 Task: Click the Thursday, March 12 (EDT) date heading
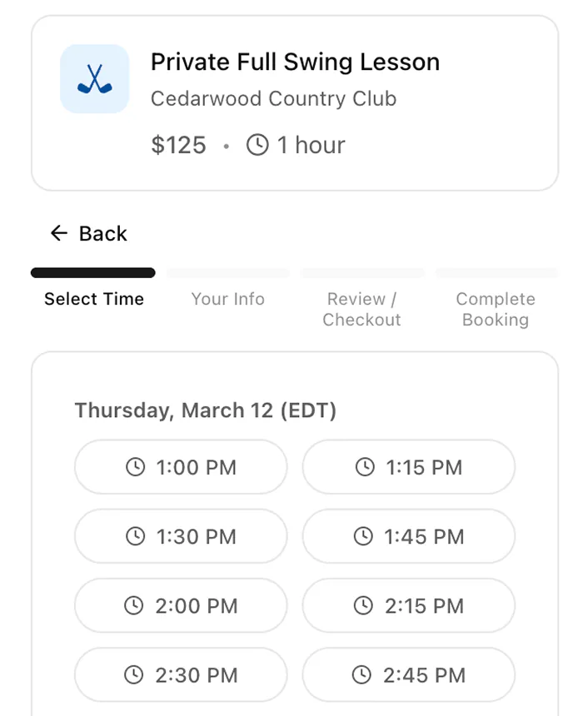click(x=205, y=410)
